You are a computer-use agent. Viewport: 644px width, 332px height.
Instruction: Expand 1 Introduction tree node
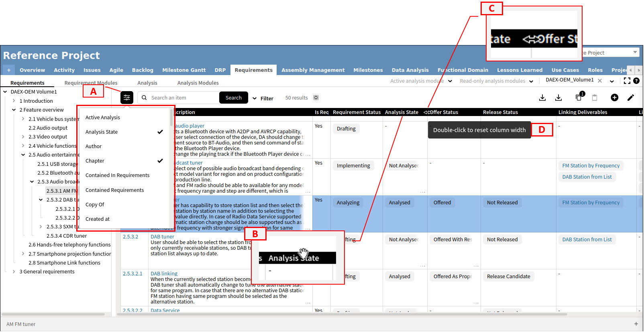14,101
